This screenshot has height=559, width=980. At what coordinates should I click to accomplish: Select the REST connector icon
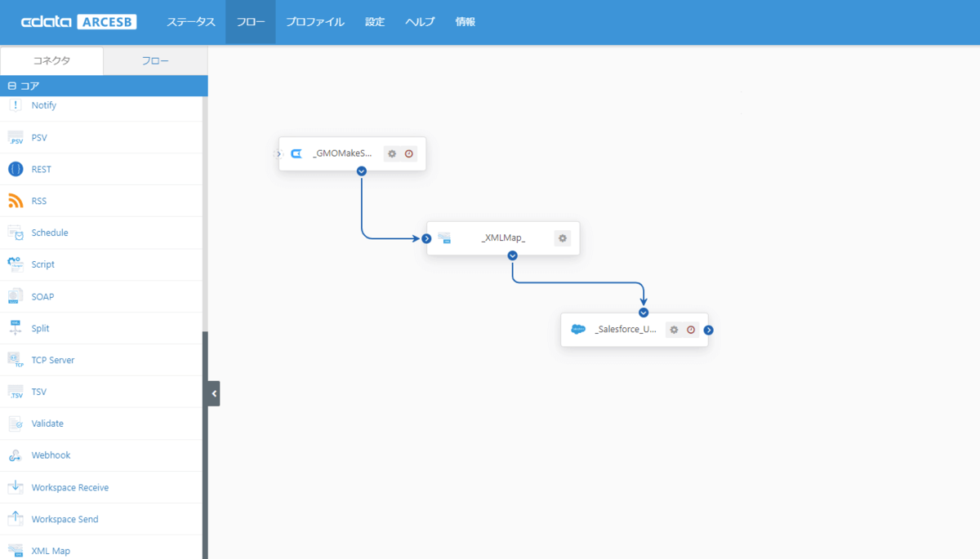16,169
